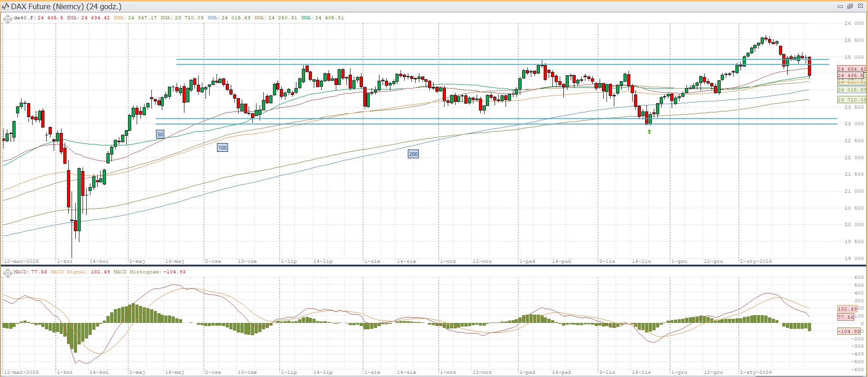Click the main price chart pan control icon
Viewport: 868px width, 377px height.
(7, 19)
